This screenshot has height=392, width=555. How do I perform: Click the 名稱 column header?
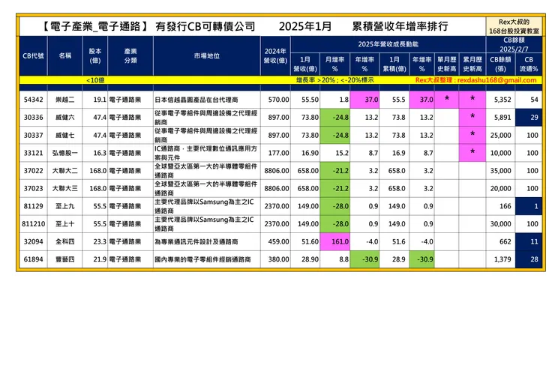coord(64,56)
